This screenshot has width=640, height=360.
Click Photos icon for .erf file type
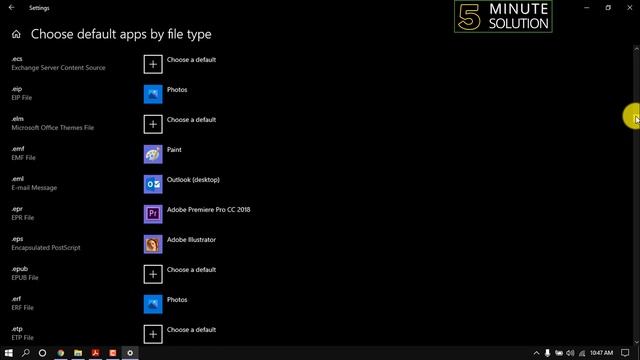tap(153, 304)
